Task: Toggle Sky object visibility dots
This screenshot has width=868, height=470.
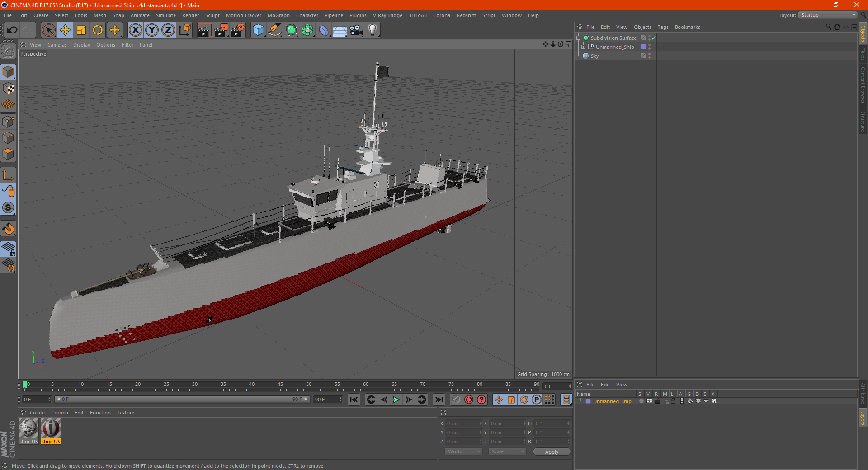Action: click(650, 56)
